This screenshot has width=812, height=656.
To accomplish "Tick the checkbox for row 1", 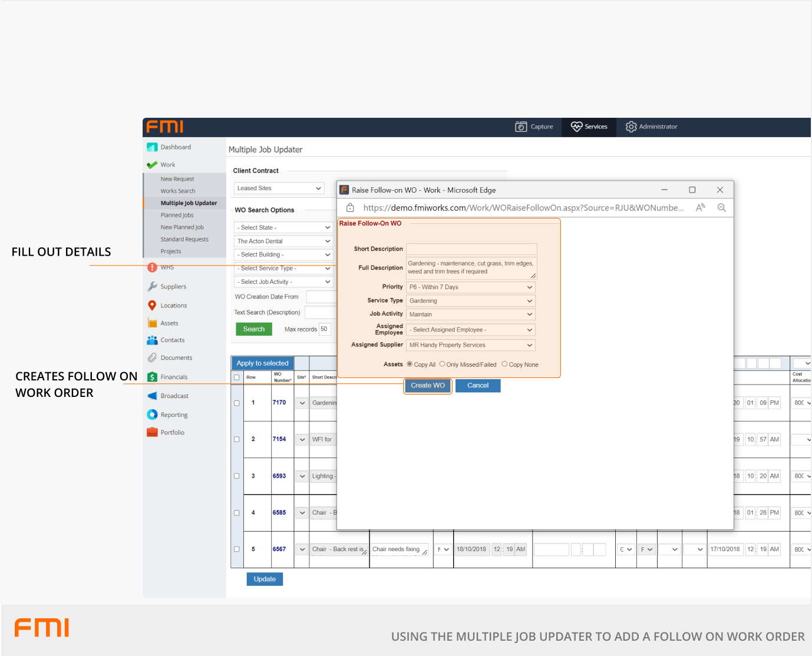I will click(x=237, y=403).
